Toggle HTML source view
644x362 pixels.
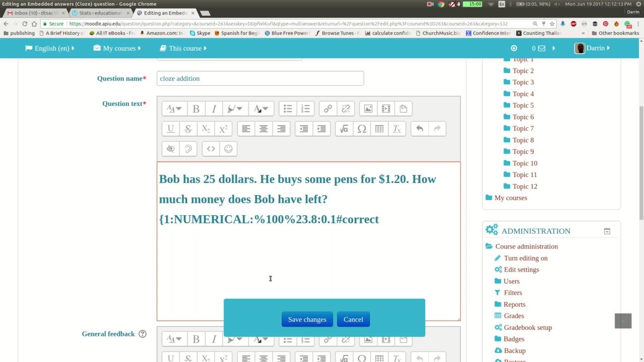[211, 149]
